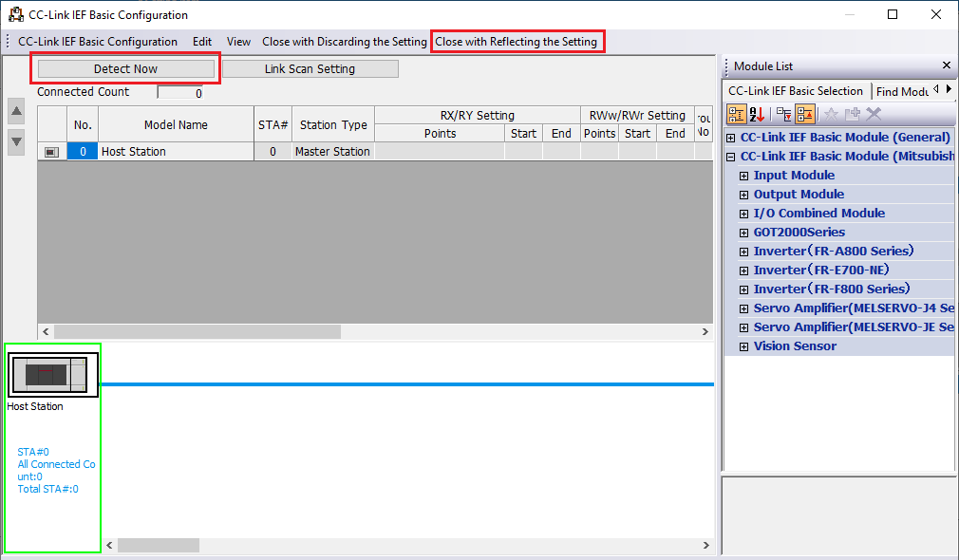Click the Host Station model name cell
959x560 pixels.
click(177, 152)
